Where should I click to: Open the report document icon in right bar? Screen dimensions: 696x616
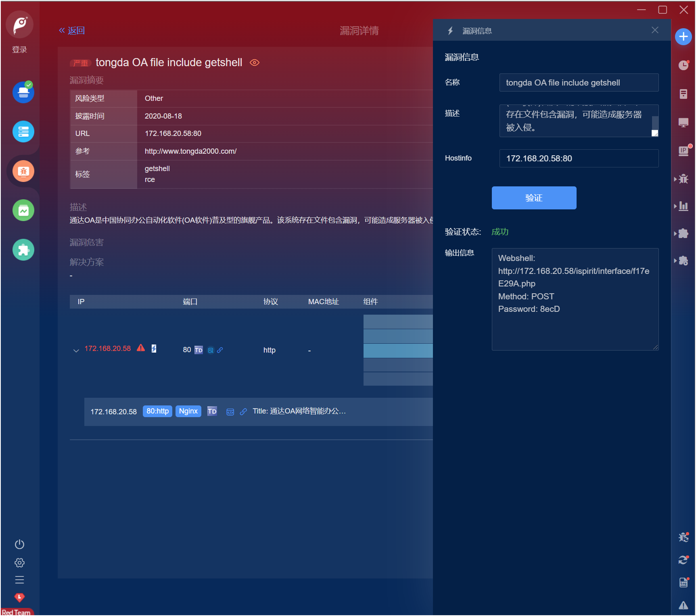[683, 94]
